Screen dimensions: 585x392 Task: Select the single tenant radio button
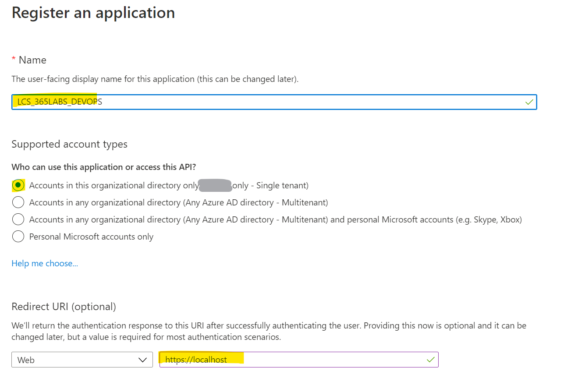(18, 185)
